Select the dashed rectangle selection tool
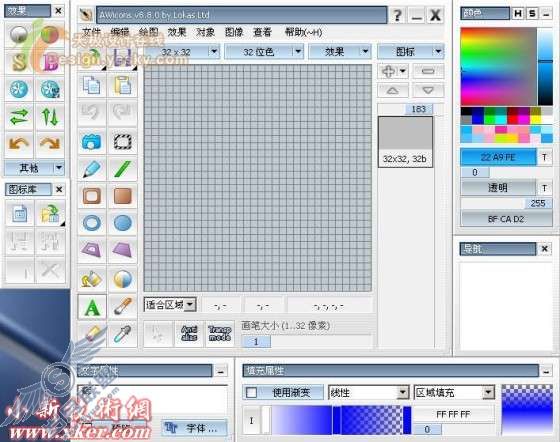This screenshot has width=560, height=442. click(122, 142)
